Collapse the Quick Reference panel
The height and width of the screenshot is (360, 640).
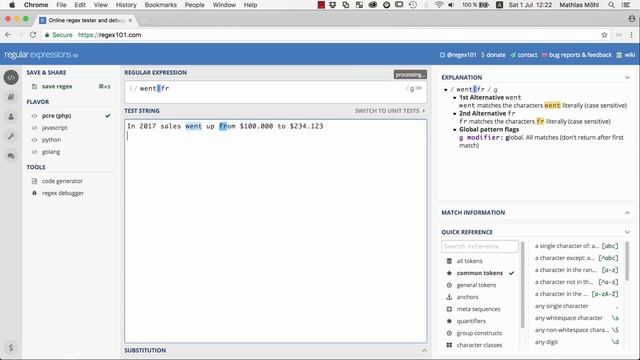627,232
